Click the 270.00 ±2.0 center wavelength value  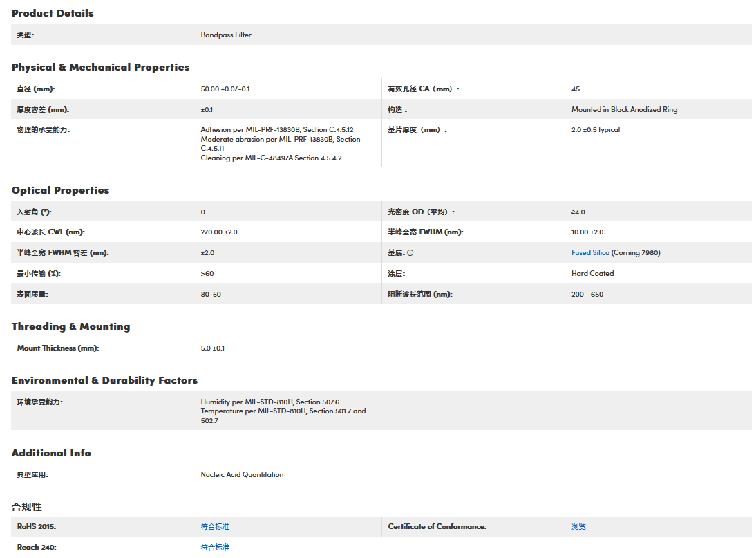(x=219, y=232)
